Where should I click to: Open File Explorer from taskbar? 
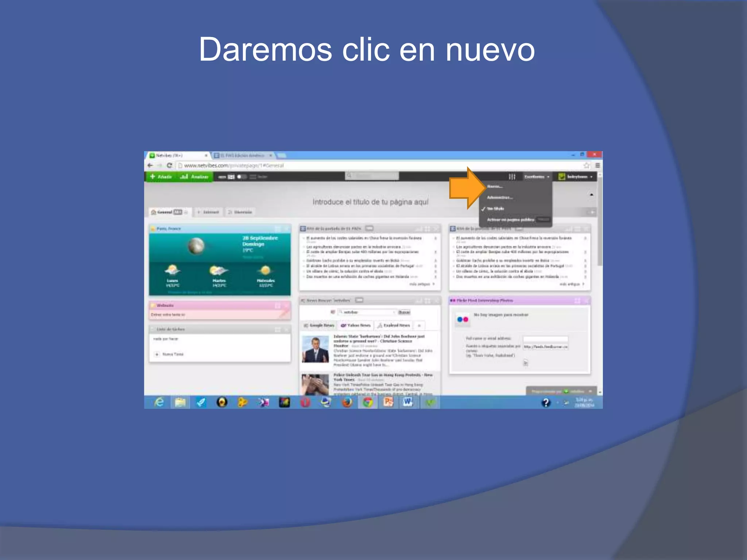click(x=180, y=402)
